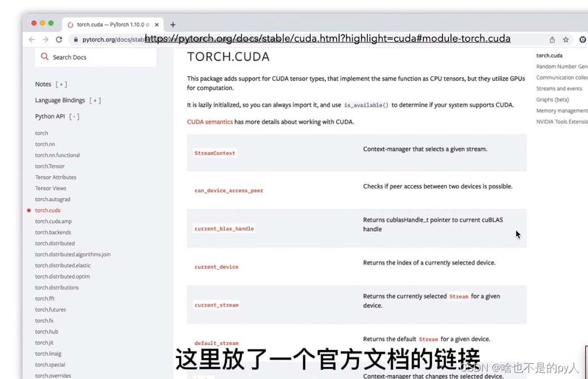Click the share page icon in address bar
The image size is (588, 379).
(552, 40)
